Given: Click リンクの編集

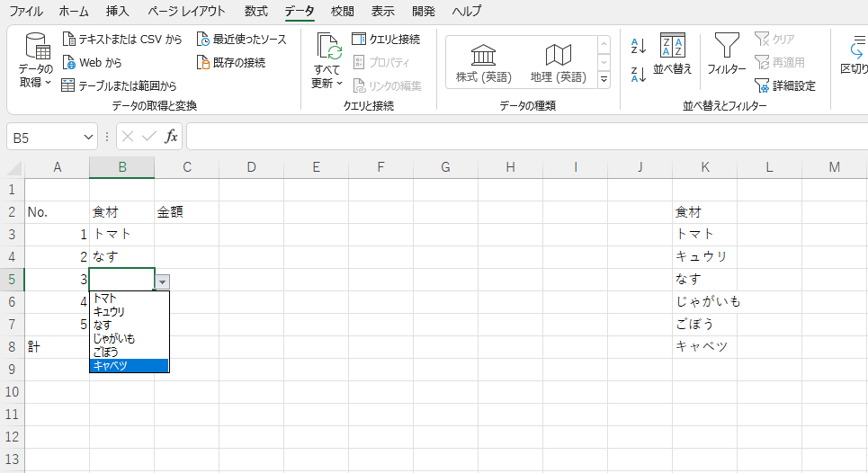Looking at the screenshot, I should [387, 85].
